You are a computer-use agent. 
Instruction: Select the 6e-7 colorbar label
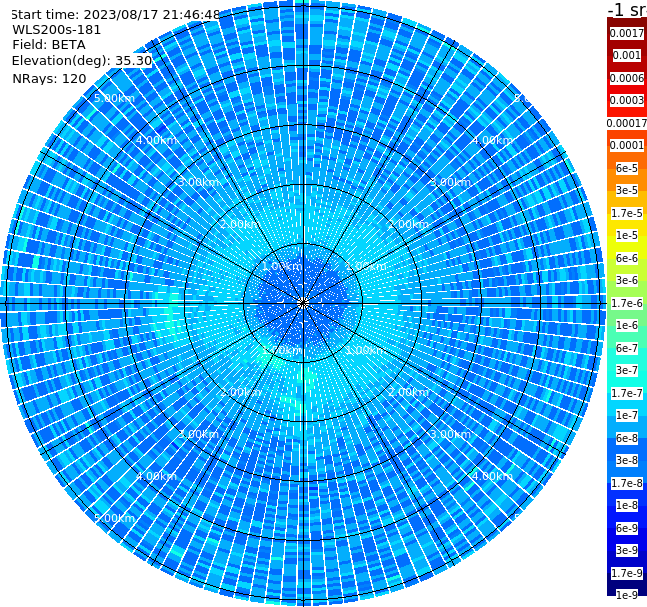click(x=627, y=348)
